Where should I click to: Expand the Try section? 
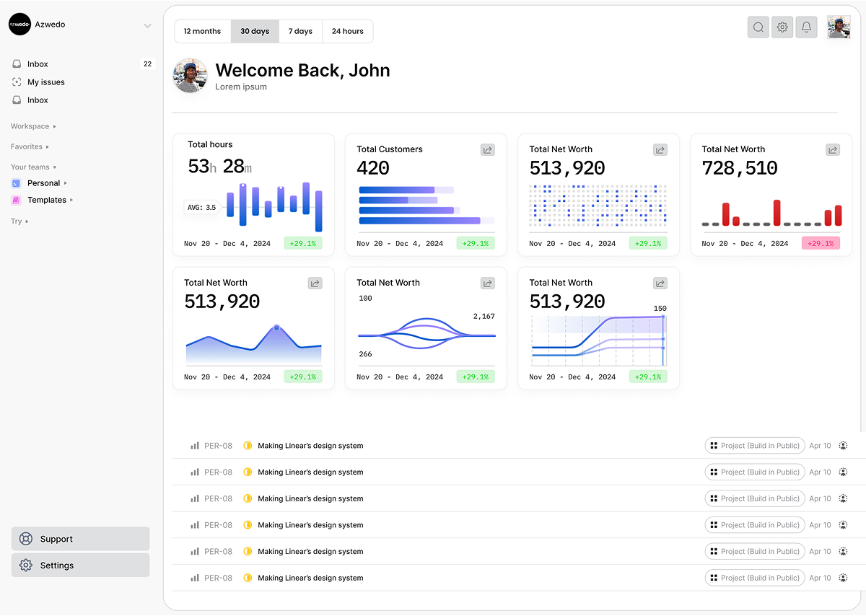(19, 221)
